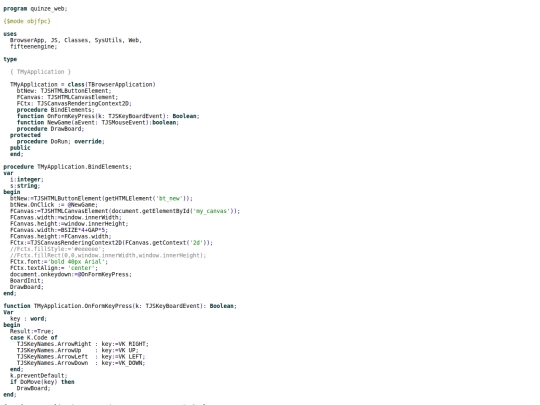Viewport: 540px width, 405px height.
Task: Click the 'function TMyApplication.OnFormKeyPress' implementation line
Action: (120, 306)
